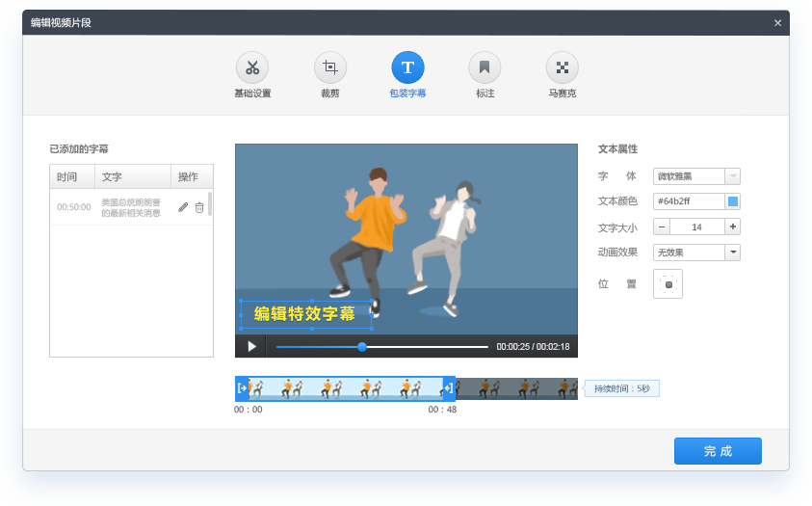812x506 pixels.
Task: Select the 编辑特效字幕 text box in preview
Action: (x=305, y=314)
